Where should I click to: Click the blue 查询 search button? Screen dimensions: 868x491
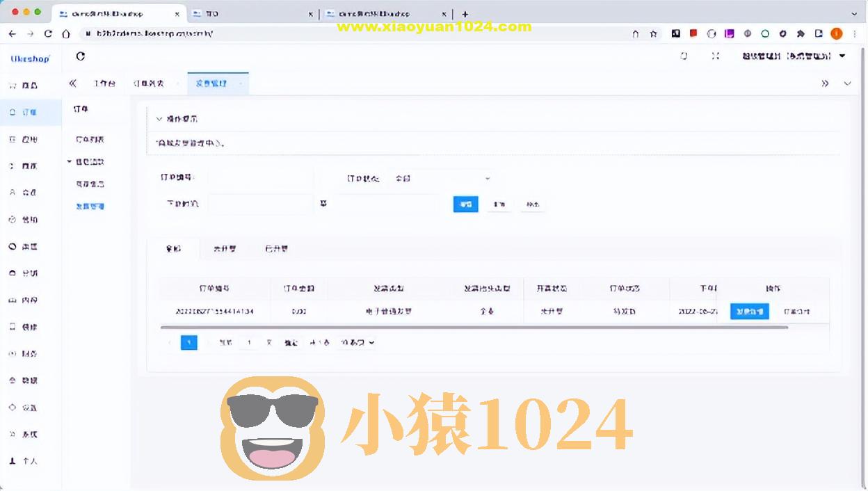pyautogui.click(x=465, y=204)
